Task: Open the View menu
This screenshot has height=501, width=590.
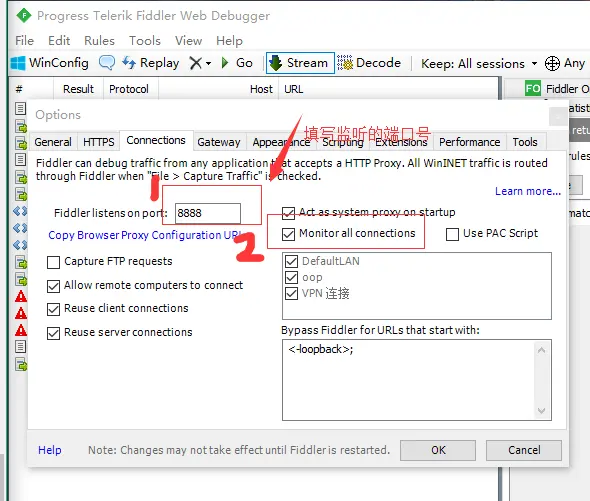Action: pyautogui.click(x=189, y=41)
